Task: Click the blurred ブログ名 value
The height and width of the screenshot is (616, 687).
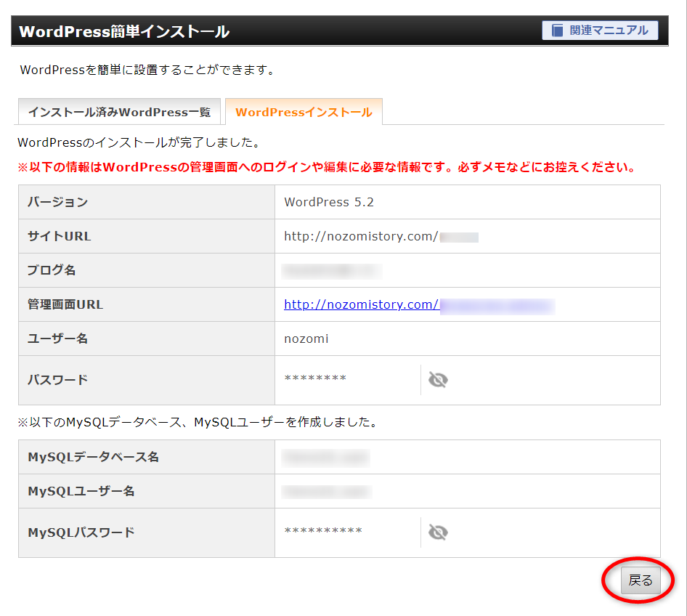Action: (x=332, y=271)
